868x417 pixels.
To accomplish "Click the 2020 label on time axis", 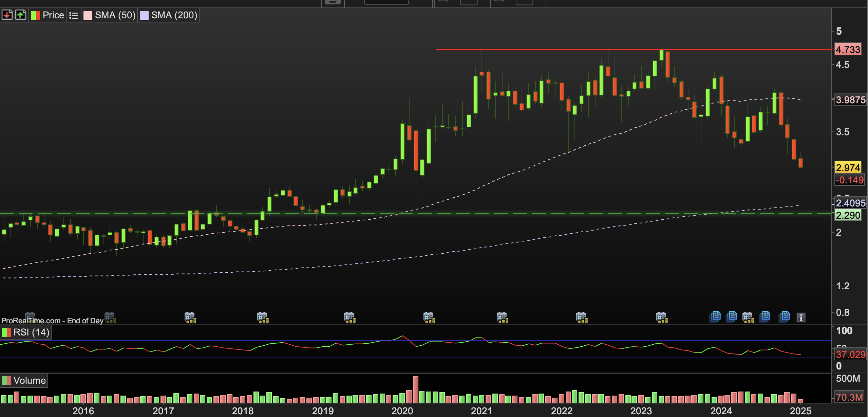I will tap(402, 411).
